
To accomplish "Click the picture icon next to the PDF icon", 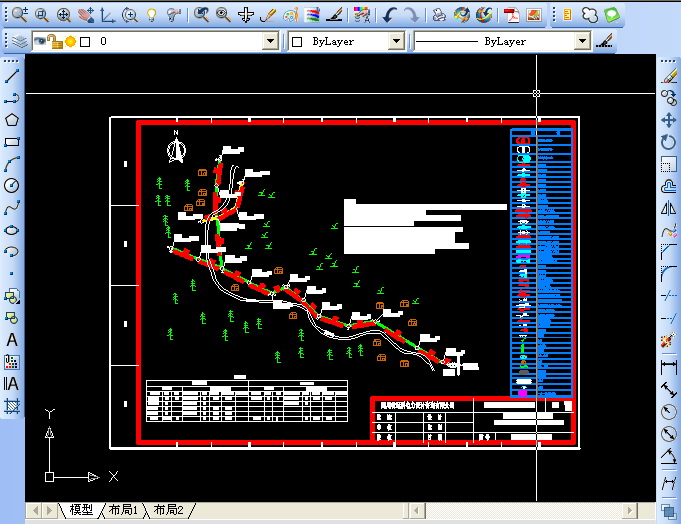I will (x=533, y=15).
